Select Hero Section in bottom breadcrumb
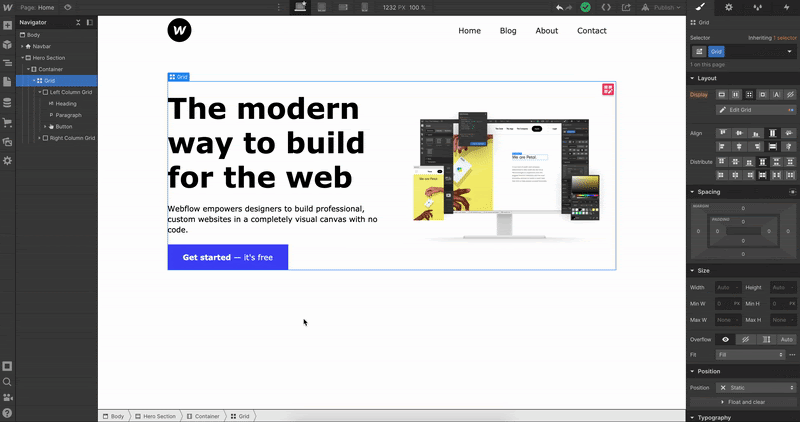This screenshot has height=422, width=800. [x=155, y=416]
